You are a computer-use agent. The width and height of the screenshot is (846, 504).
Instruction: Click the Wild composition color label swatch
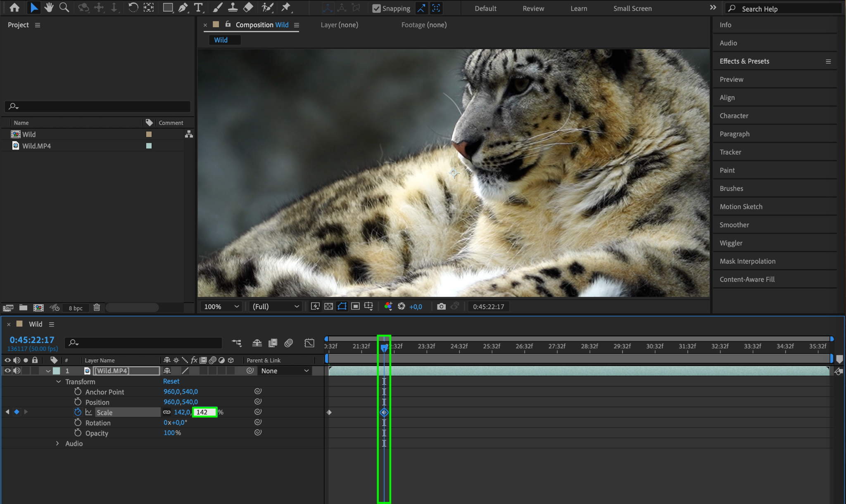coord(149,134)
